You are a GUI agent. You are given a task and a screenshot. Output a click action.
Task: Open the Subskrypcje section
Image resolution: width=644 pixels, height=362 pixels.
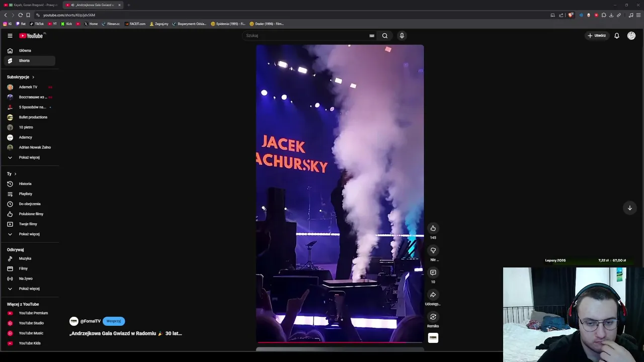[x=21, y=77]
